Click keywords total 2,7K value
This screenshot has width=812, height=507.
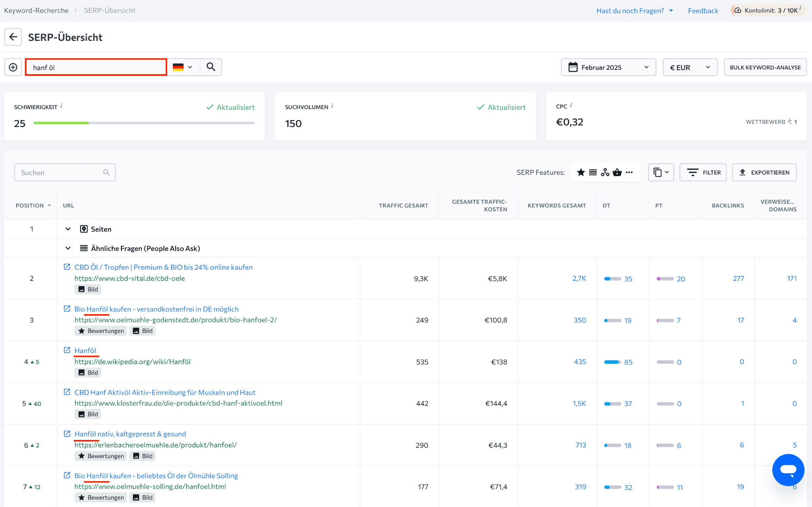coord(579,278)
